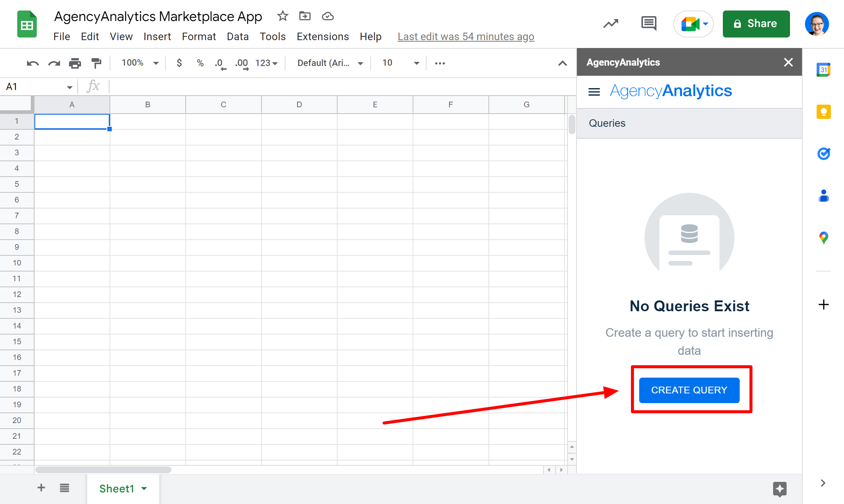Click the green Share button
This screenshot has height=504, width=844.
coord(756,24)
